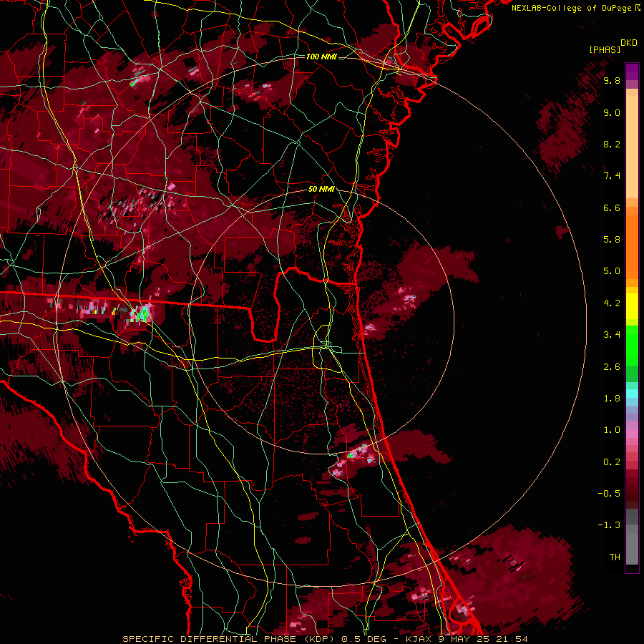Click the bright green segment of the color bar
Screen dimensions: 644x644
click(x=632, y=344)
